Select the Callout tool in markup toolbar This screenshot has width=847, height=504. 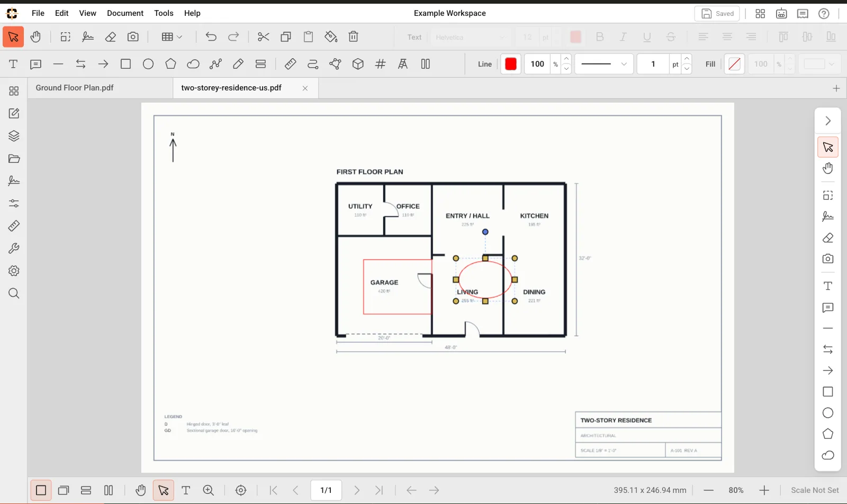(35, 64)
